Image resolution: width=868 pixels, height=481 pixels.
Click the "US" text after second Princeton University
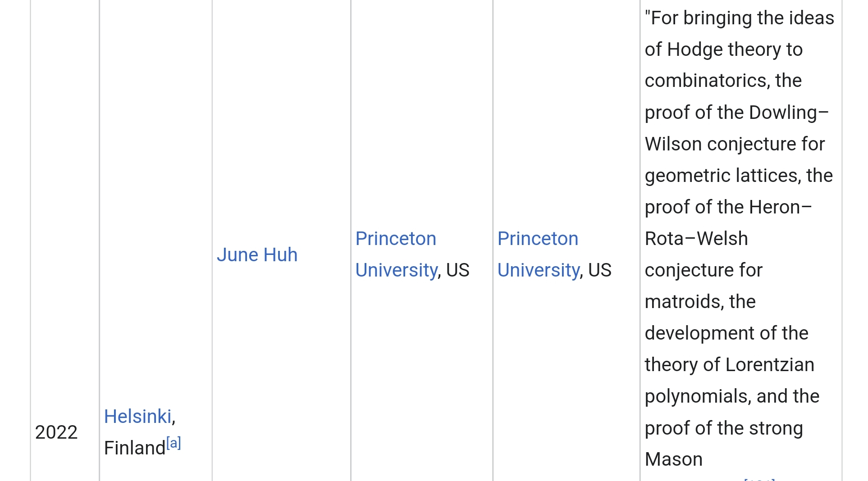pos(600,270)
